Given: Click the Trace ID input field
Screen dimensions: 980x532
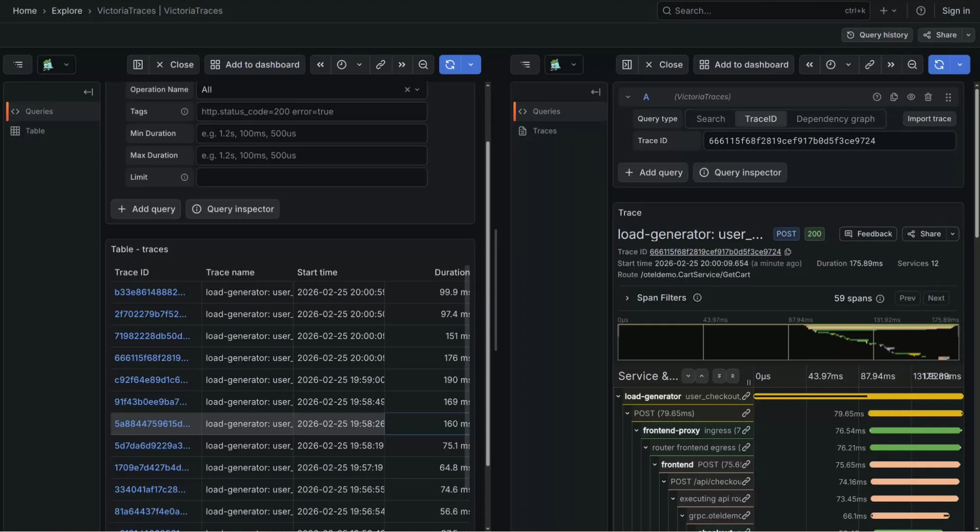Looking at the screenshot, I should click(x=829, y=141).
